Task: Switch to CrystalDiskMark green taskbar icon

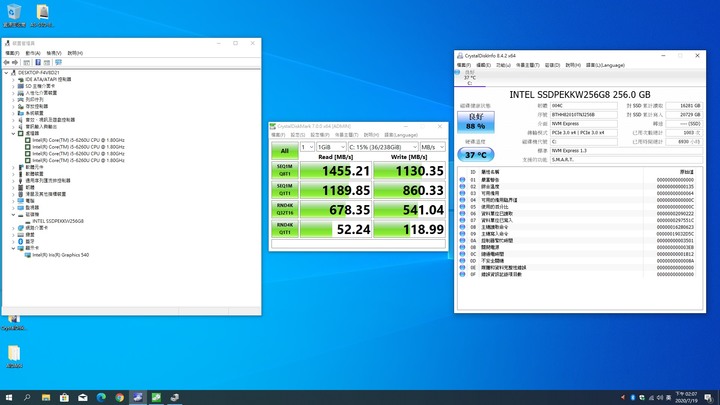Action: tap(156, 397)
